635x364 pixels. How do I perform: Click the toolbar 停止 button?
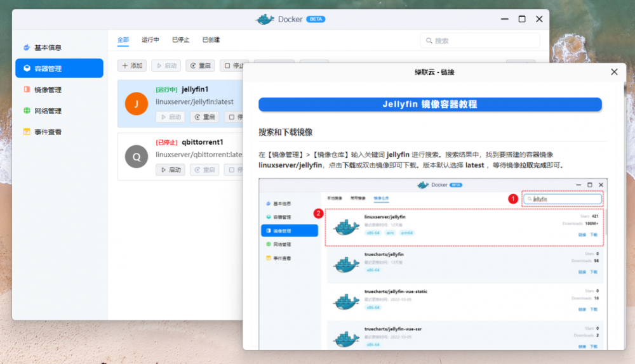[x=233, y=65]
